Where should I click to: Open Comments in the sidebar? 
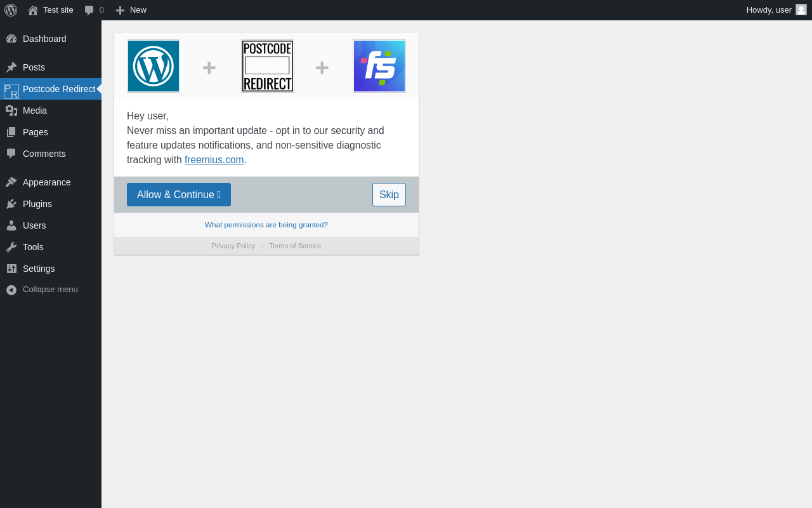point(51,154)
